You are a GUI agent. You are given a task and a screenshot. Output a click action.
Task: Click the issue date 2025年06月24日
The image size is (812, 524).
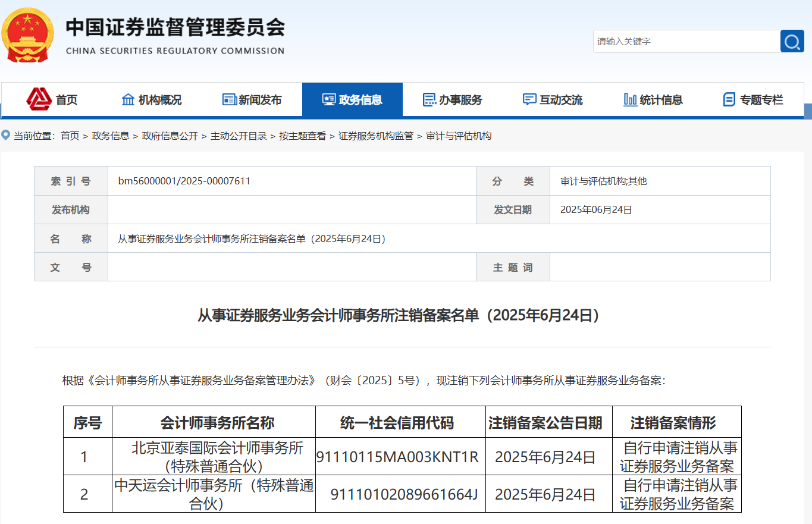pyautogui.click(x=596, y=209)
